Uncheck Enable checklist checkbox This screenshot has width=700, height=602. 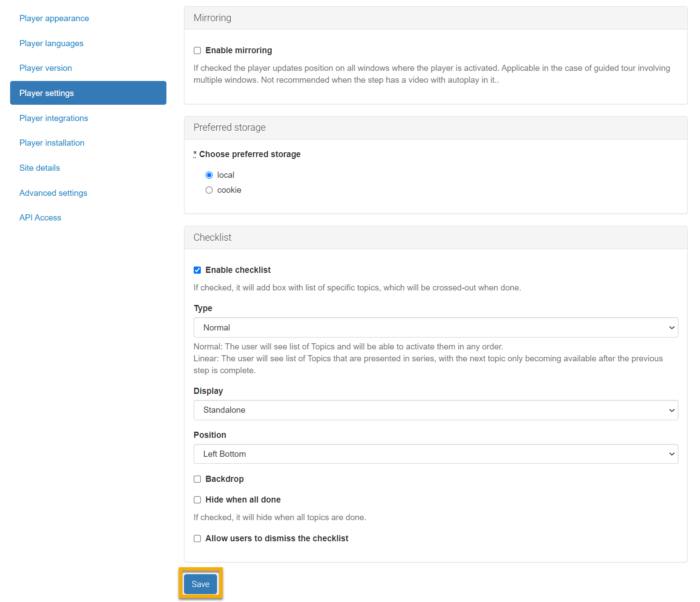tap(198, 270)
